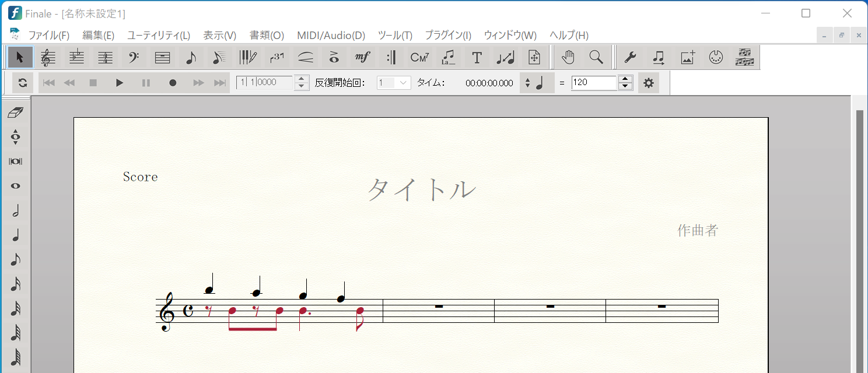Click the playback refresh icon
868x373 pixels.
coord(22,83)
